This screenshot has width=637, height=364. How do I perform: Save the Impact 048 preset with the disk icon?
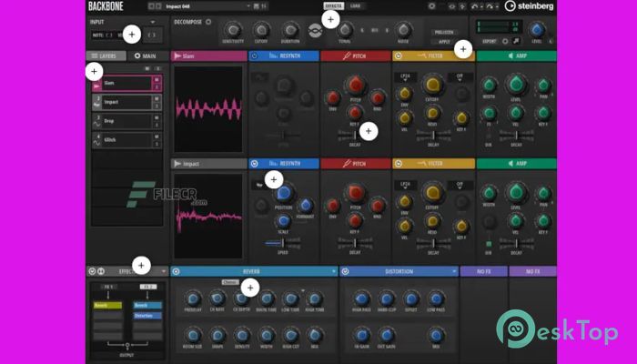(257, 6)
